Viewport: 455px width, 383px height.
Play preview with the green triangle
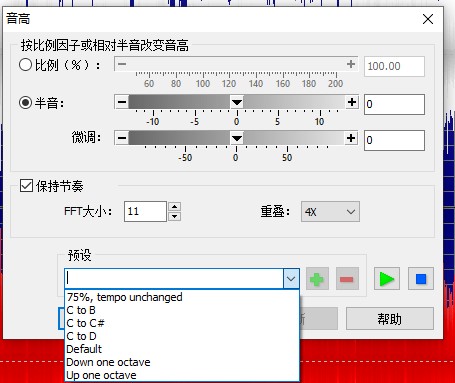point(387,279)
